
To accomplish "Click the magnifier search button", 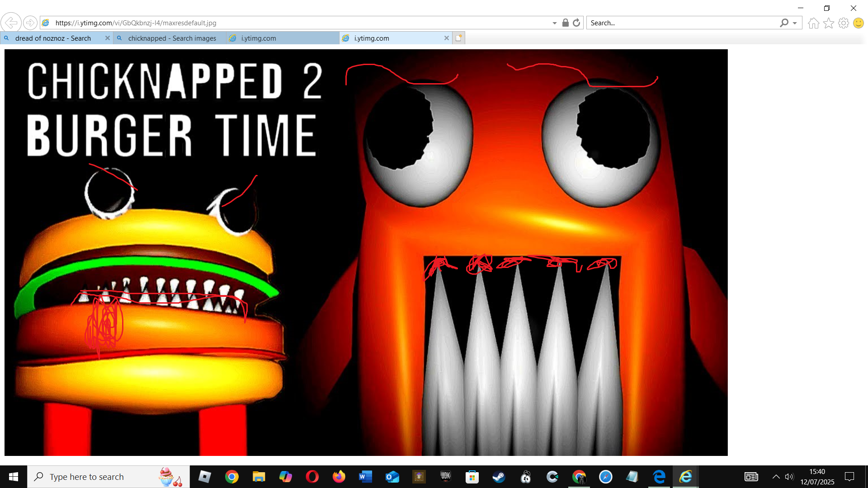I will click(784, 23).
